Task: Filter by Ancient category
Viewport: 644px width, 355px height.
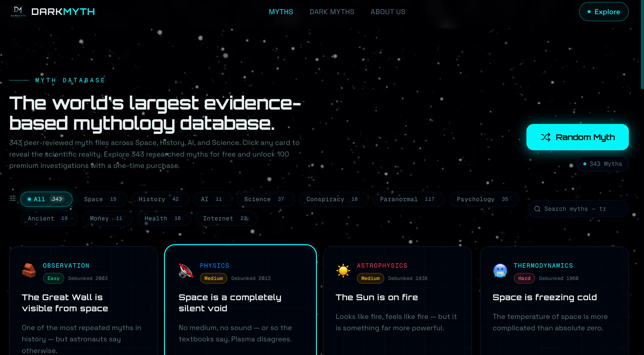Action: (x=49, y=218)
